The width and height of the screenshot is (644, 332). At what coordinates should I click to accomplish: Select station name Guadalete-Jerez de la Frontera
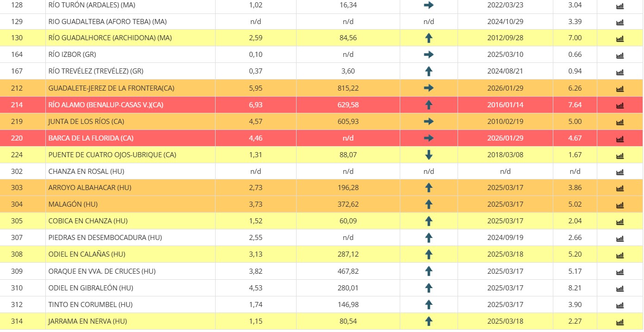111,88
